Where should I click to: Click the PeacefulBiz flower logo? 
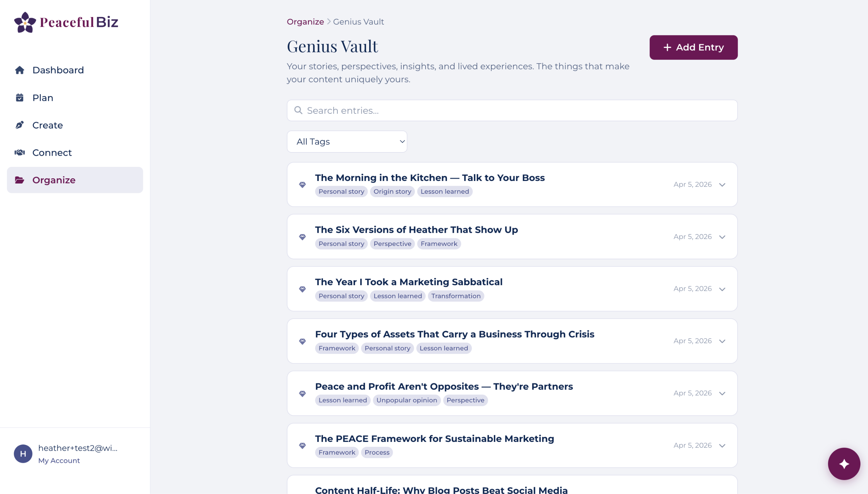(25, 22)
